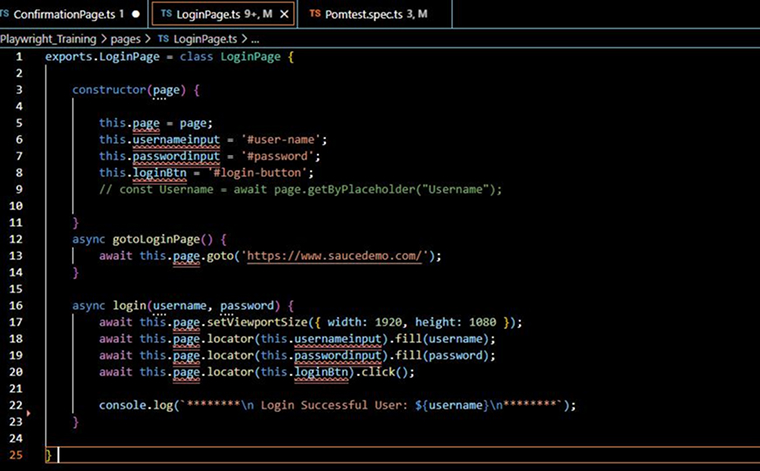The image size is (760, 471).
Task: Click the TS icon on LoginPage.ts tab
Action: pos(166,14)
